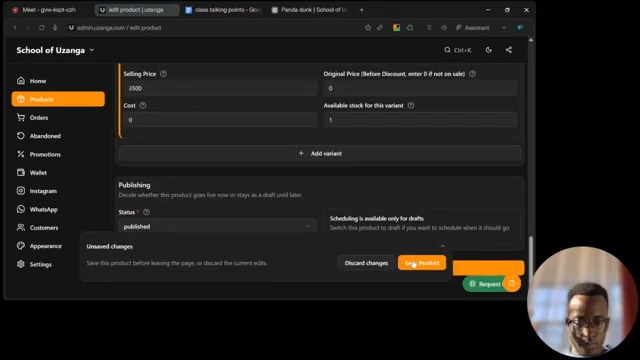Screen dimensions: 640x360
Task: Open the Home sidebar item
Action: [58, 81]
